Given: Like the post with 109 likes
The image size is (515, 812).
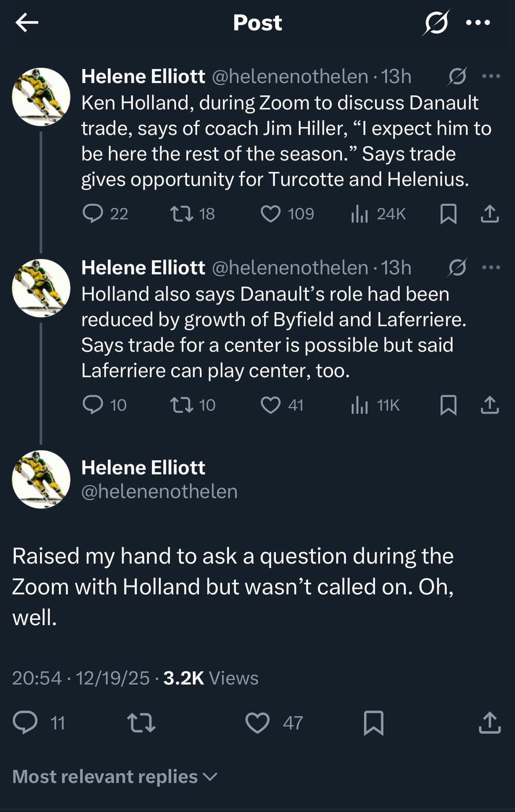Looking at the screenshot, I should (x=270, y=214).
